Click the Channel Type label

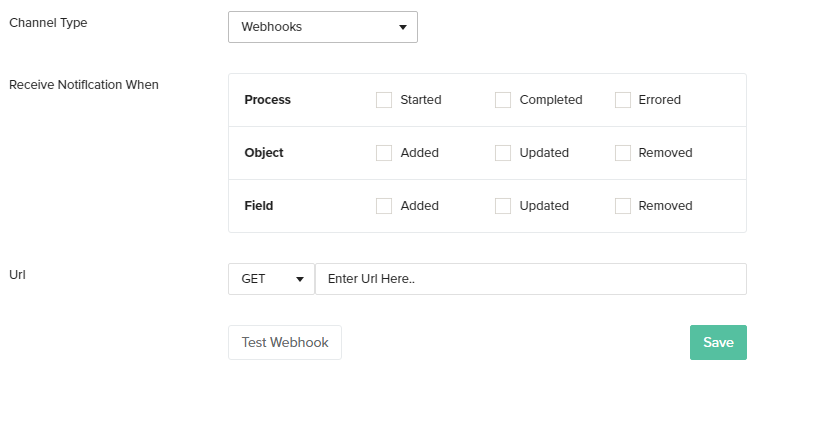pyautogui.click(x=48, y=23)
